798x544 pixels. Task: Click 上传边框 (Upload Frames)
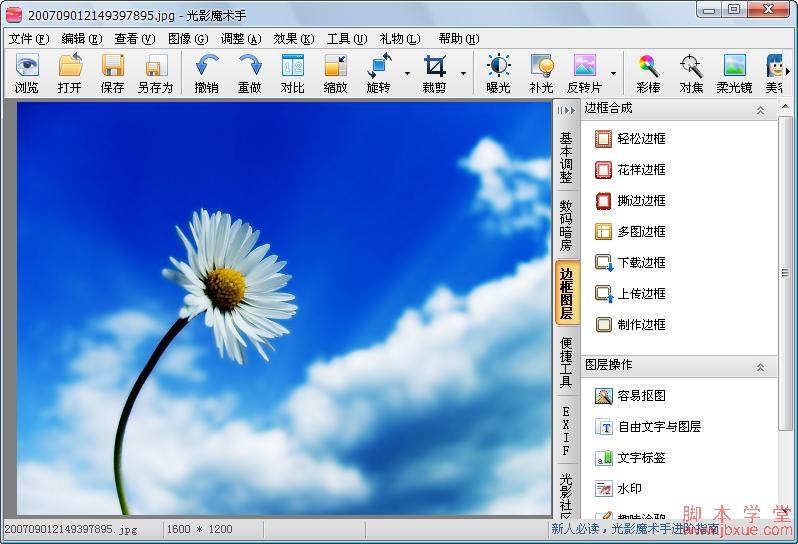[630, 294]
